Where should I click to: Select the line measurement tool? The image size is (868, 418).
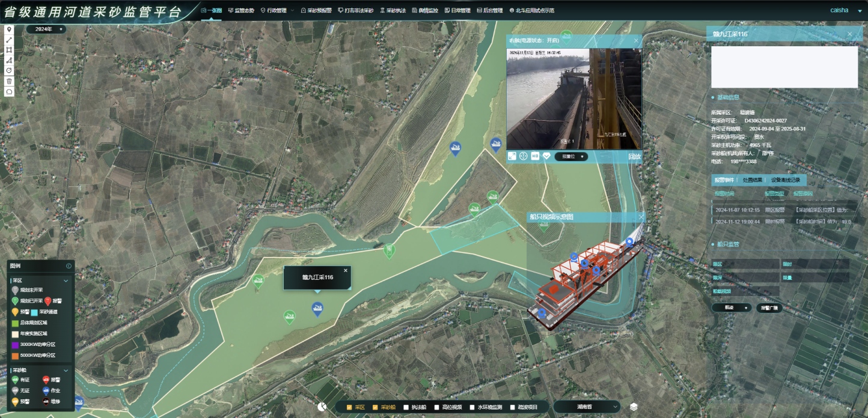(x=9, y=40)
